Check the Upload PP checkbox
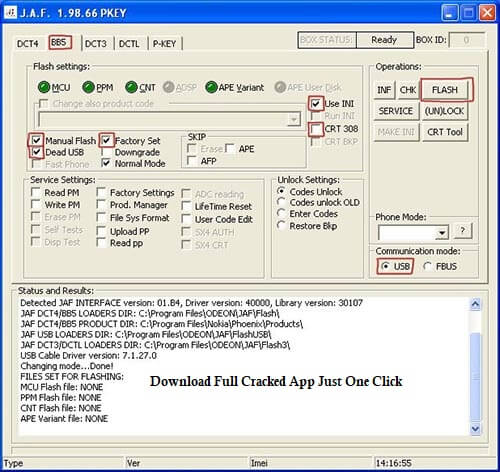This screenshot has height=472, width=500. tap(101, 231)
